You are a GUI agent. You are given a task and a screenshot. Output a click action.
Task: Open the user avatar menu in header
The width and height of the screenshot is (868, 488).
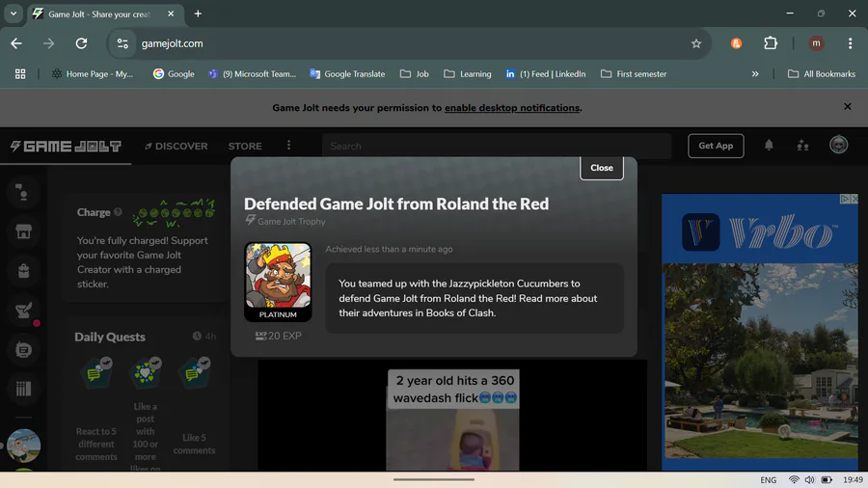838,145
